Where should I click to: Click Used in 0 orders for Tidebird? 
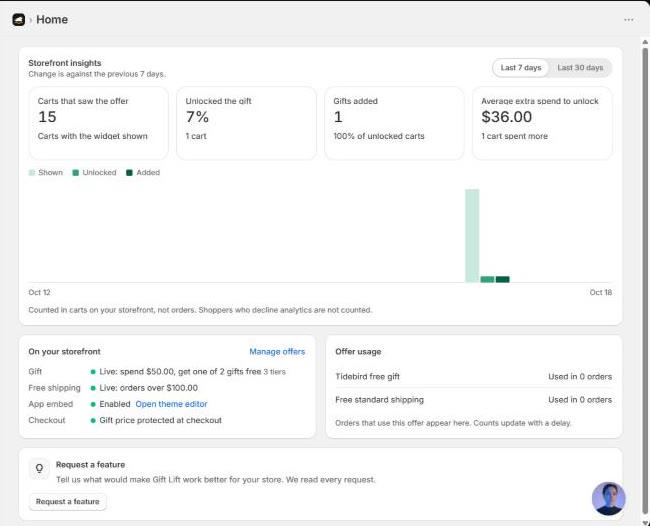(x=580, y=376)
